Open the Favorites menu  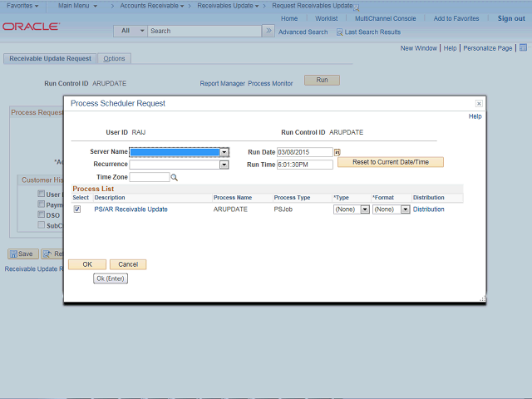click(x=22, y=6)
